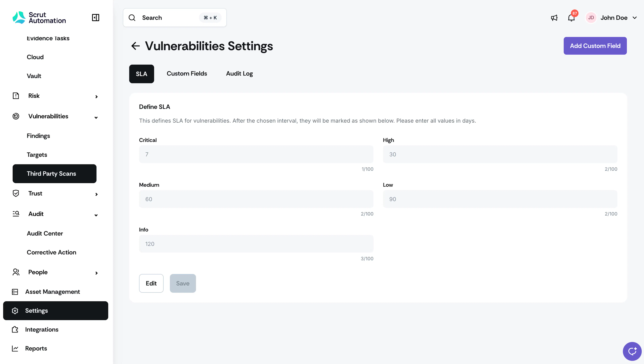
Task: Click the Edit button
Action: click(x=151, y=283)
